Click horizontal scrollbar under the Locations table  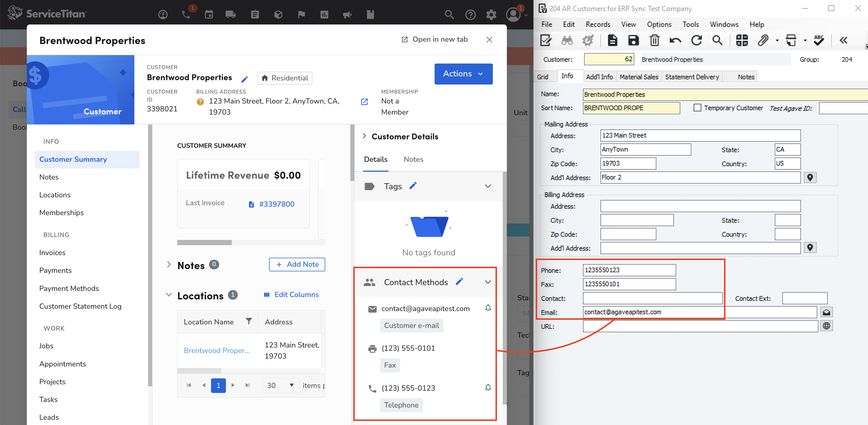coord(199,371)
